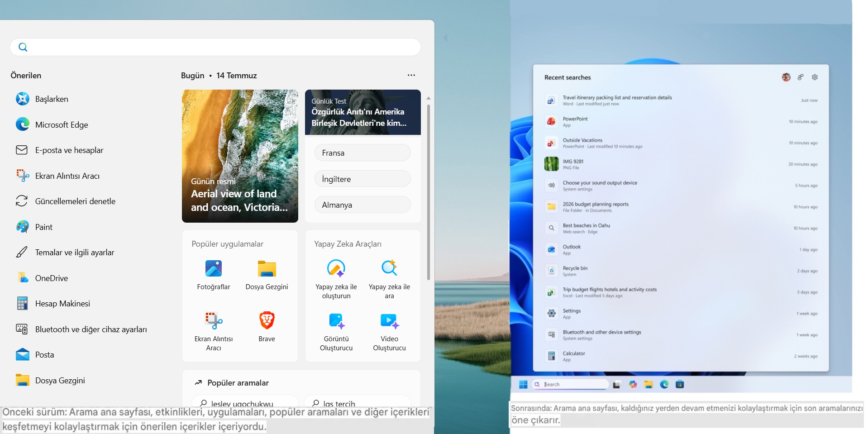
Task: Click the accounts icon beside the profile avatar
Action: click(801, 77)
